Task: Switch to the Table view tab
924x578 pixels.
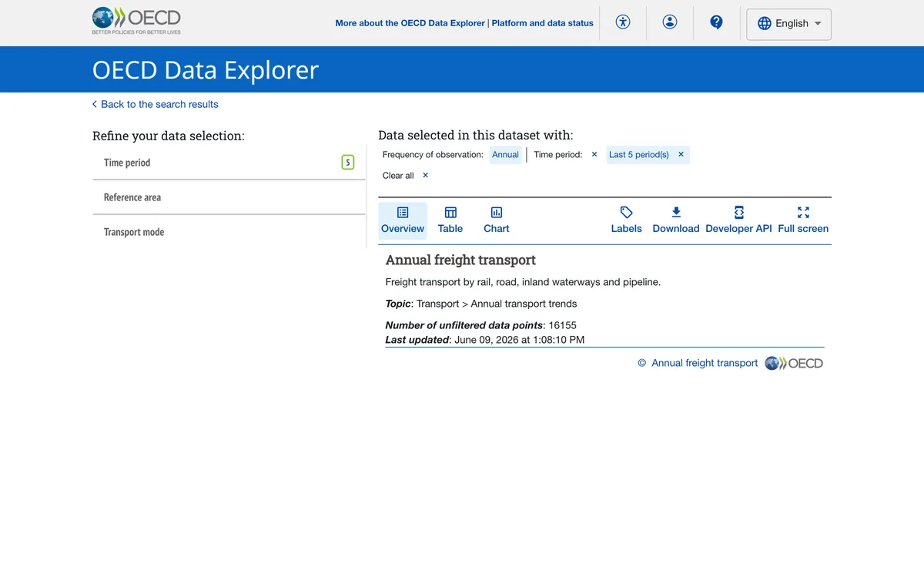Action: click(450, 220)
